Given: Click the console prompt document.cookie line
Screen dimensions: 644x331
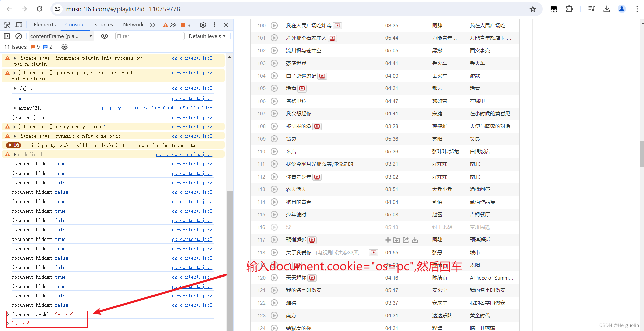Looking at the screenshot, I should (42, 315).
